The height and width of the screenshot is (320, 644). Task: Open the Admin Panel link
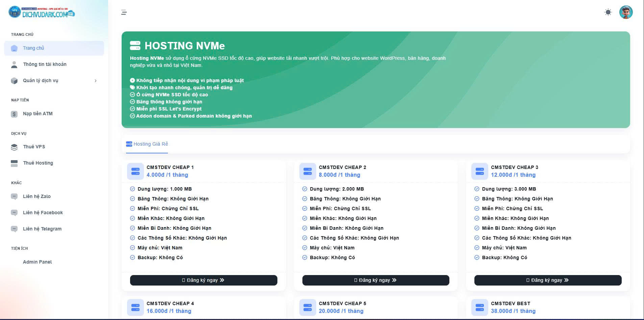pos(37,262)
